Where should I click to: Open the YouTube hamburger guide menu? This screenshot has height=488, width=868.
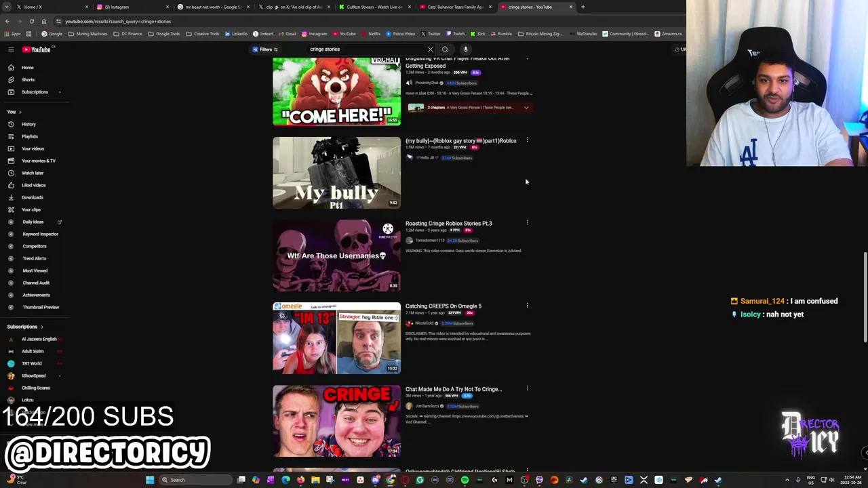point(11,49)
